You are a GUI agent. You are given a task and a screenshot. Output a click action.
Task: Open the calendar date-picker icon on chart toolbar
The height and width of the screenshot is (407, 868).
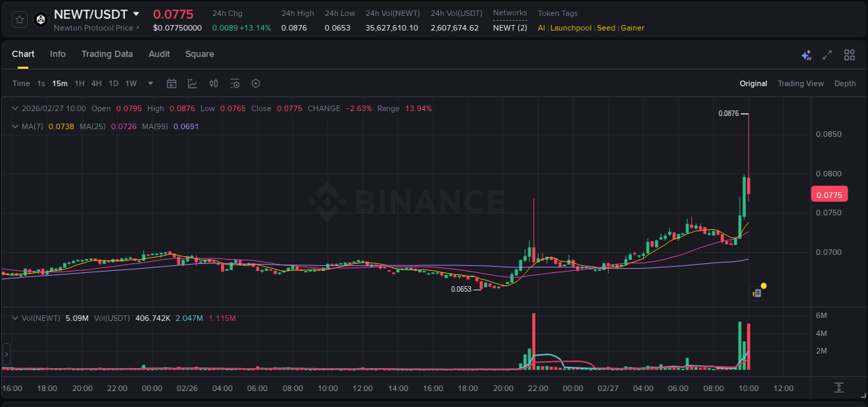[172, 83]
